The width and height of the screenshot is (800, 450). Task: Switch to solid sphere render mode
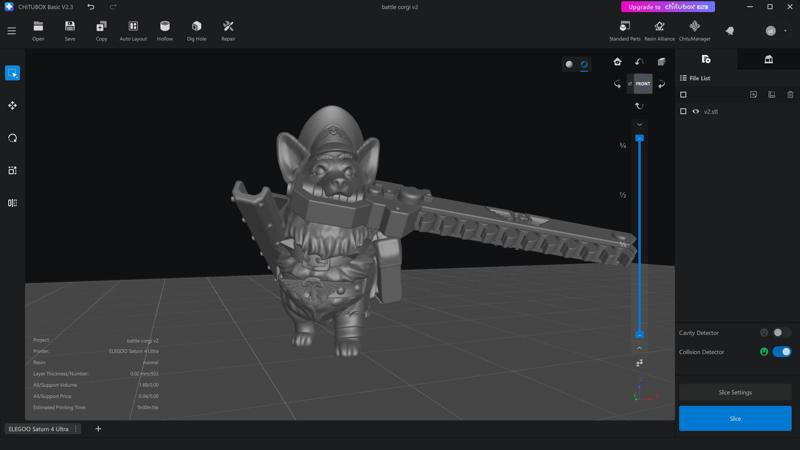[x=569, y=64]
